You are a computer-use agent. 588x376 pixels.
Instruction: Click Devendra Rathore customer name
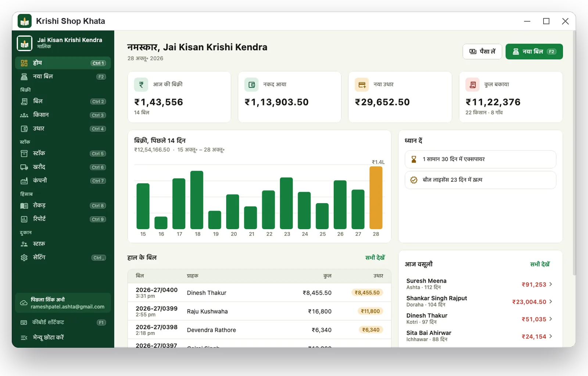(x=211, y=330)
